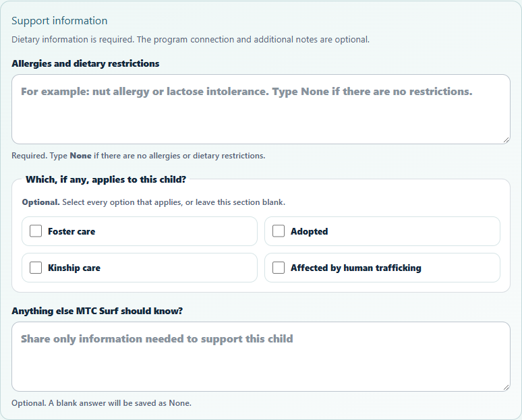
Task: Click the Support information heading
Action: tap(59, 21)
